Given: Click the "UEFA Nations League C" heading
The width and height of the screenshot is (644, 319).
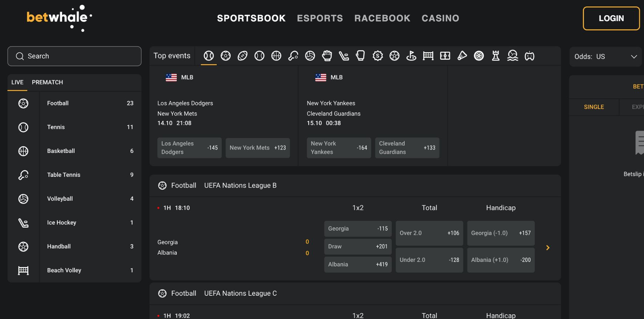Looking at the screenshot, I should coord(240,294).
